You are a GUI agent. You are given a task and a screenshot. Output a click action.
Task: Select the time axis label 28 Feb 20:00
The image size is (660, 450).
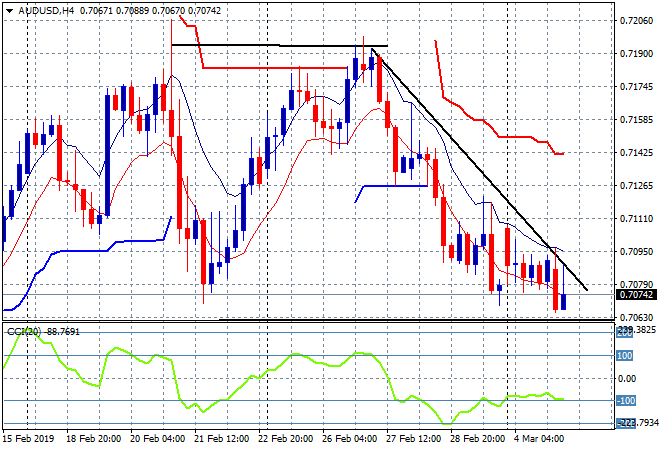click(x=477, y=439)
